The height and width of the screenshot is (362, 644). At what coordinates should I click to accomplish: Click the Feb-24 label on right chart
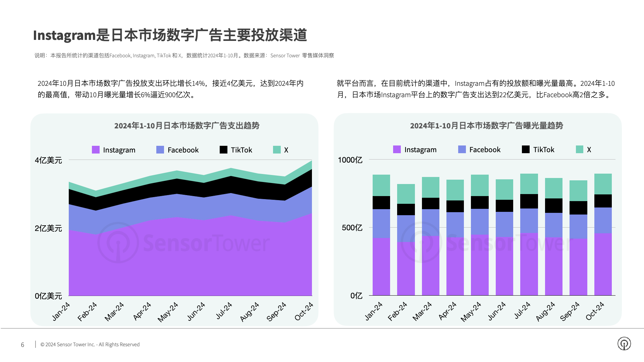(x=397, y=311)
